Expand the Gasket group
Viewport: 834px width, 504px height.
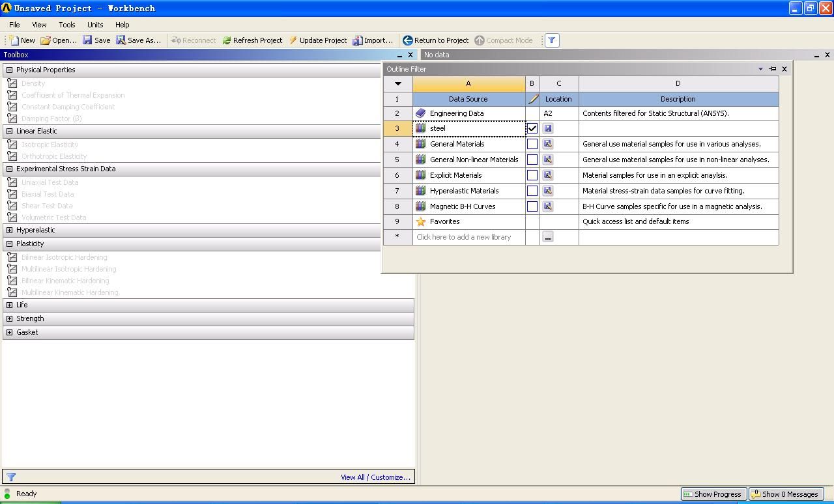point(9,332)
